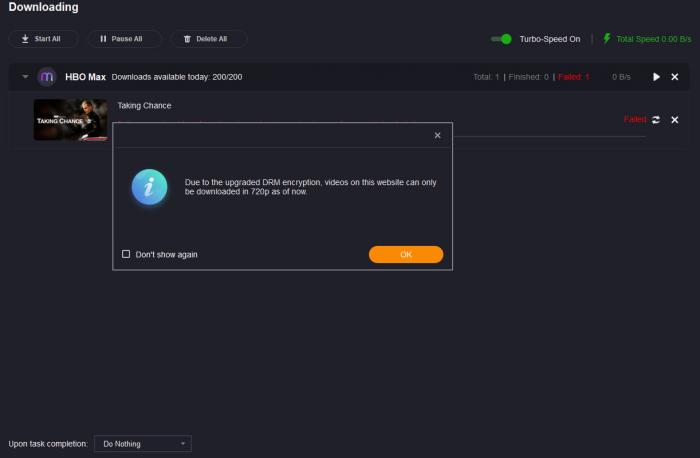Click the red Failed: 1 counter

pyautogui.click(x=574, y=77)
